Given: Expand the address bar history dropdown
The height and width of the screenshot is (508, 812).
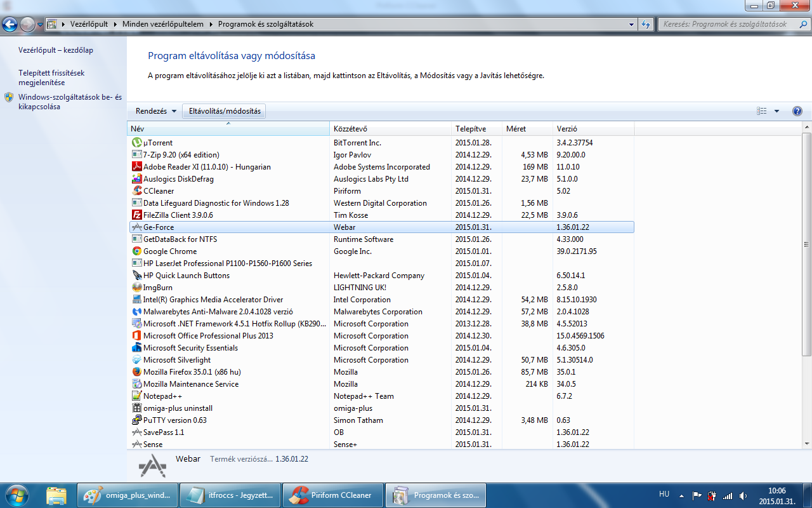Looking at the screenshot, I should (631, 25).
